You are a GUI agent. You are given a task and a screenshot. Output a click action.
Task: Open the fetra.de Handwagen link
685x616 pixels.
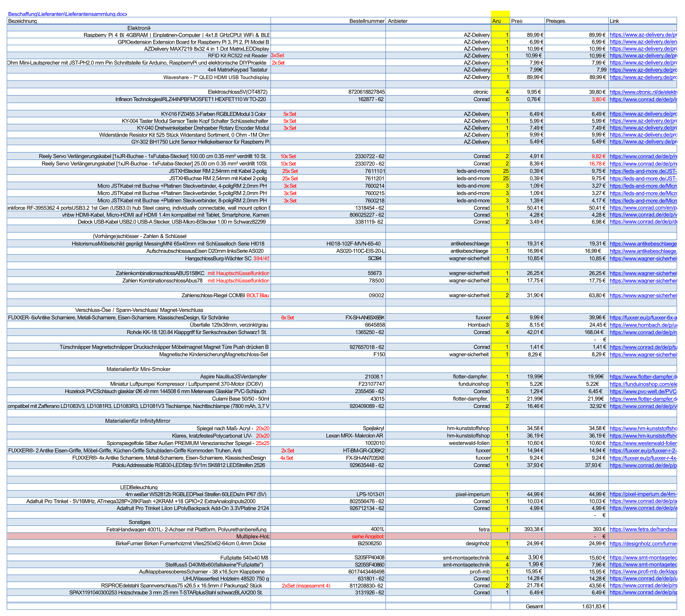point(643,529)
